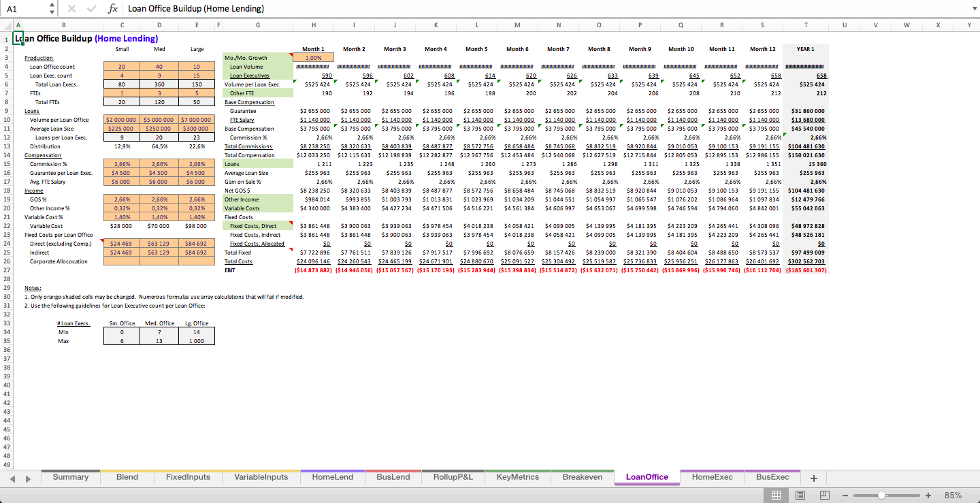Select the LoanOffice sheet tab
The height and width of the screenshot is (503, 980).
[x=647, y=477]
